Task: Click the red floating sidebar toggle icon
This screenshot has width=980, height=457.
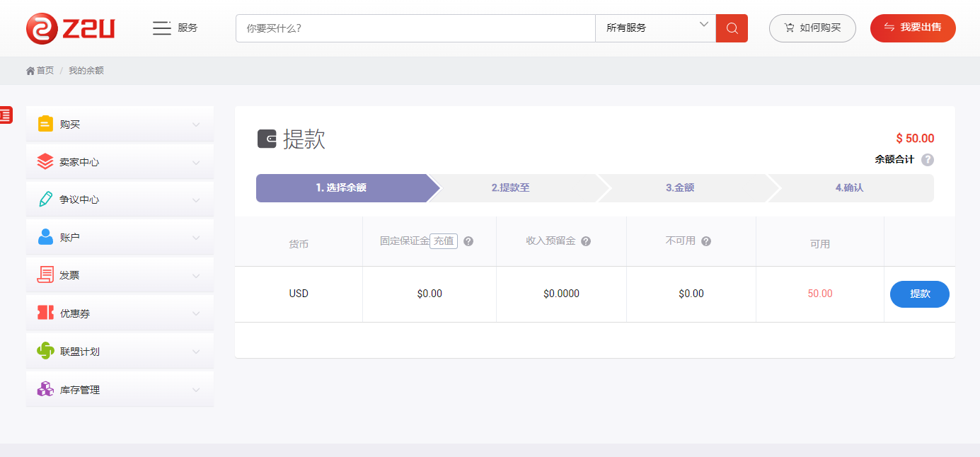Action: 6,115
